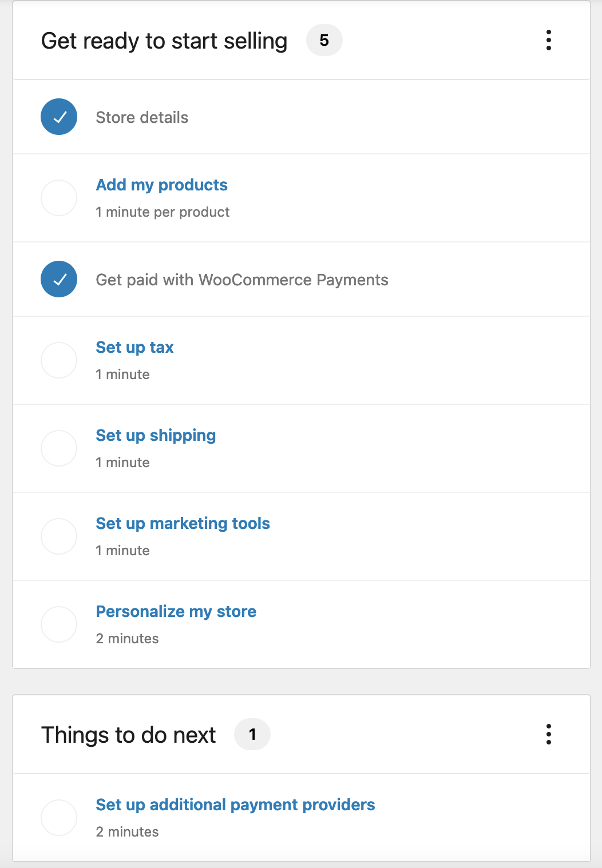Open the Set up marketing tools task
This screenshot has height=868, width=602.
183,524
